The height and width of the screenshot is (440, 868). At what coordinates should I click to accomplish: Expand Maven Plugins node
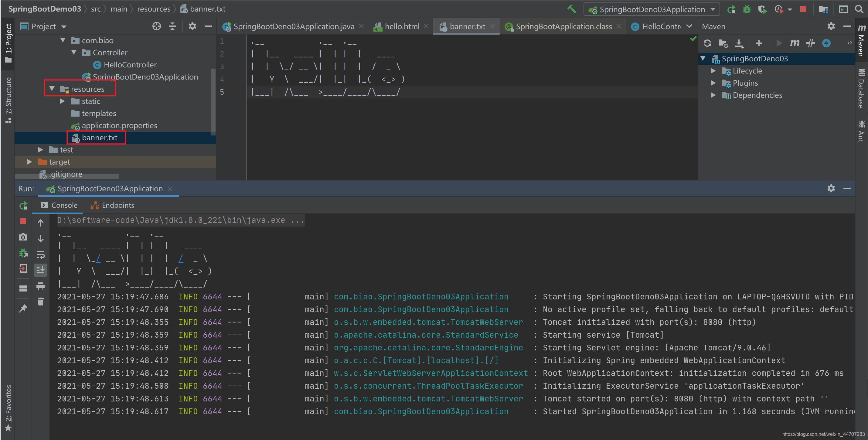(713, 83)
